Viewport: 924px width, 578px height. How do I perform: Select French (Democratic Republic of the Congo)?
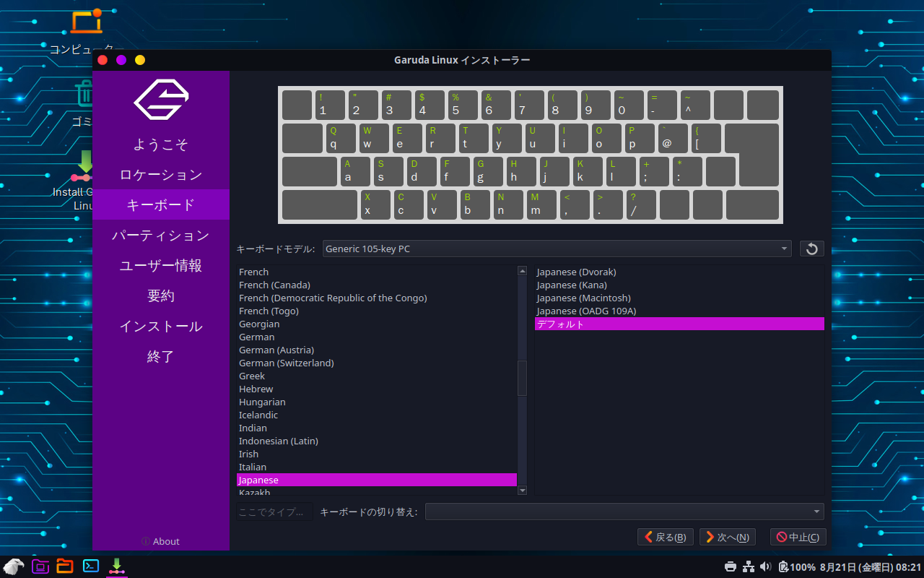(377, 298)
